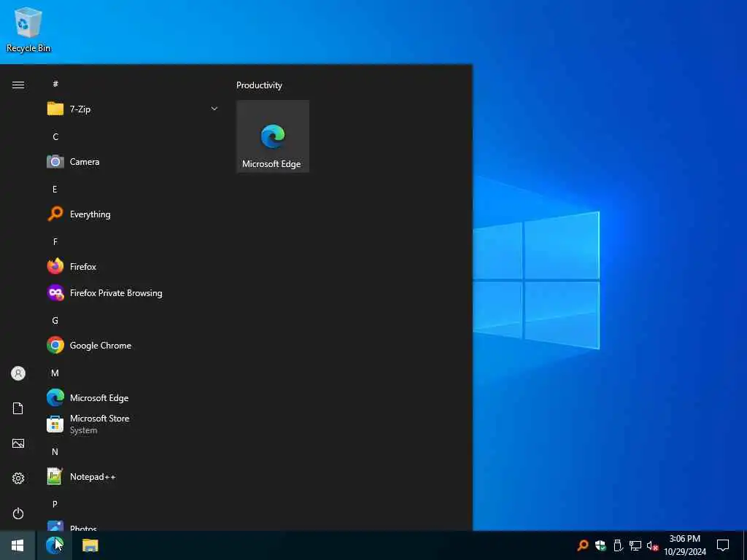Open Photos at the bottom of list
The image size is (747, 560).
(133, 526)
